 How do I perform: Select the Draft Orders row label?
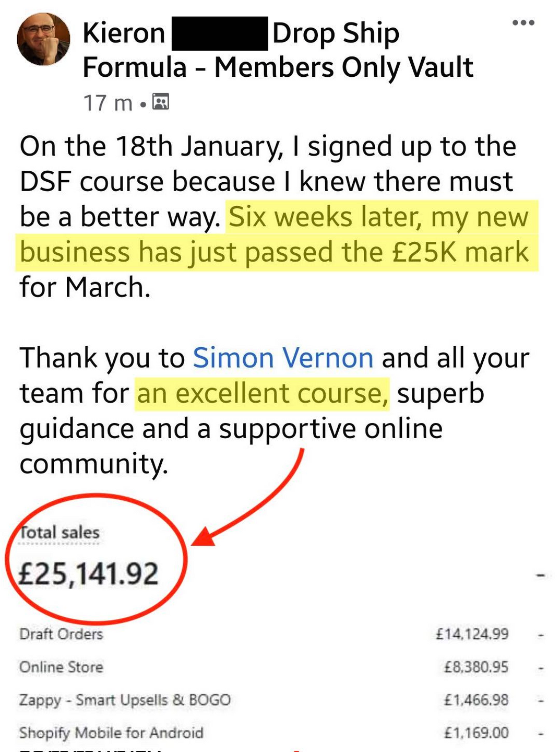[x=61, y=634]
